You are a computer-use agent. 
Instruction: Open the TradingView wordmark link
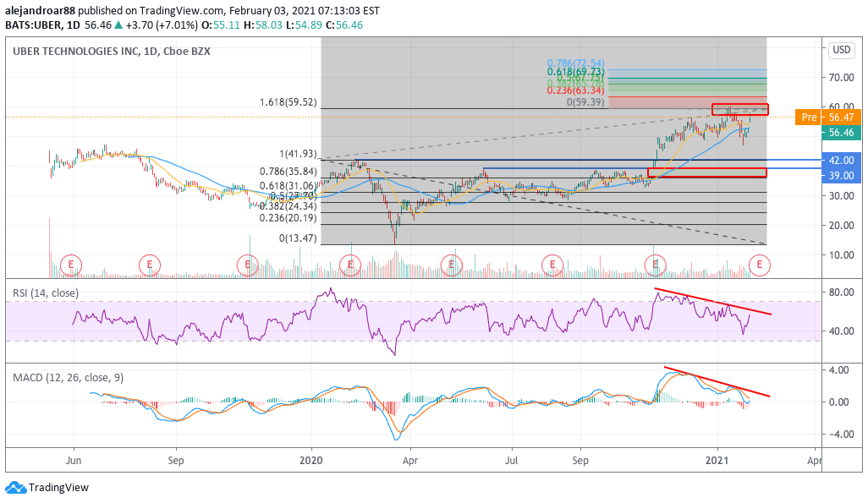pos(58,488)
